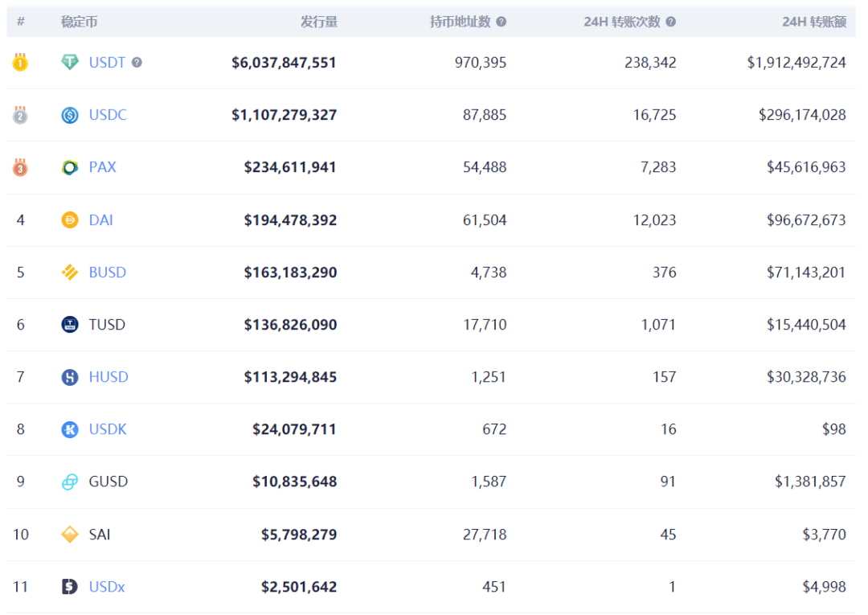Click BUSD issuance $163,183,290
This screenshot has height=615, width=868.
[x=290, y=273]
